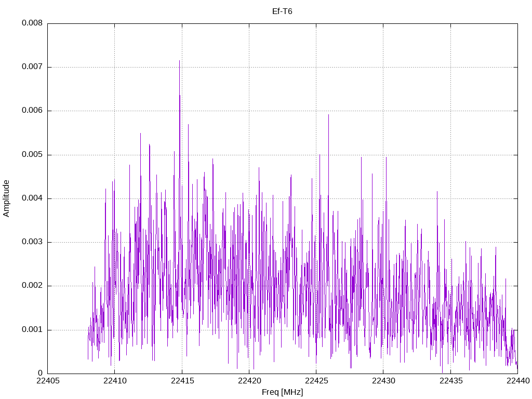Viewport: 532px width, 399px height.
Task: Click the 0.007 y-axis tick label
Action: (x=32, y=66)
